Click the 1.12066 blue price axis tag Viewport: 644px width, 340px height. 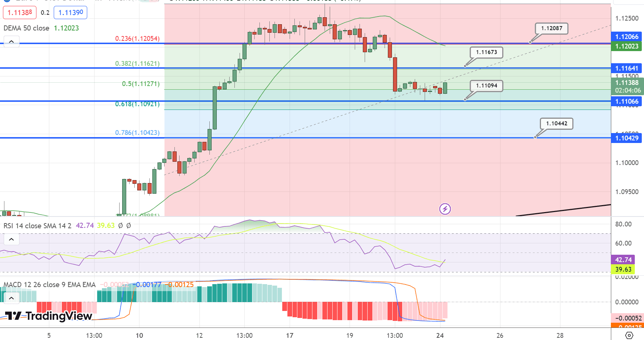627,37
